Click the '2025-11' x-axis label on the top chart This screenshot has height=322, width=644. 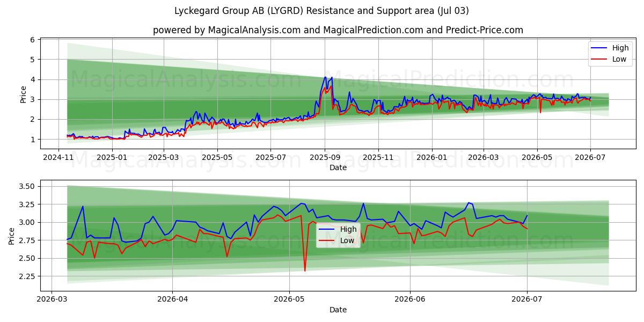click(x=378, y=157)
